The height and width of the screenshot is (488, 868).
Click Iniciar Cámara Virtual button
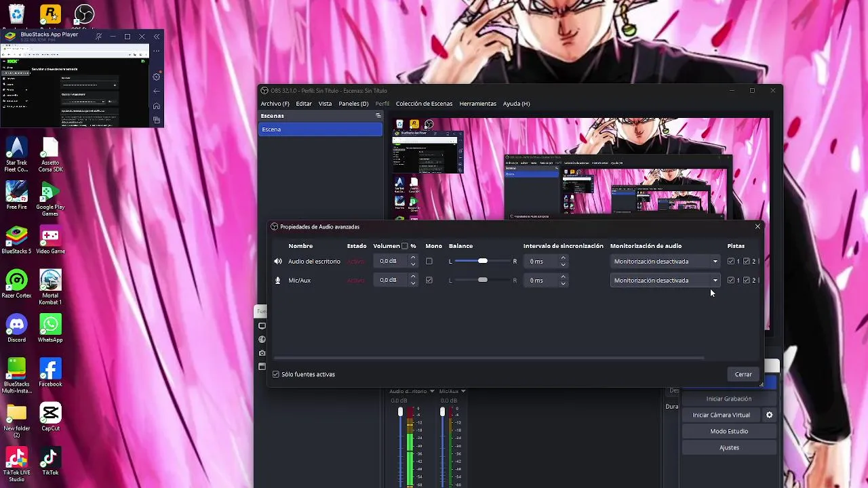pyautogui.click(x=721, y=415)
